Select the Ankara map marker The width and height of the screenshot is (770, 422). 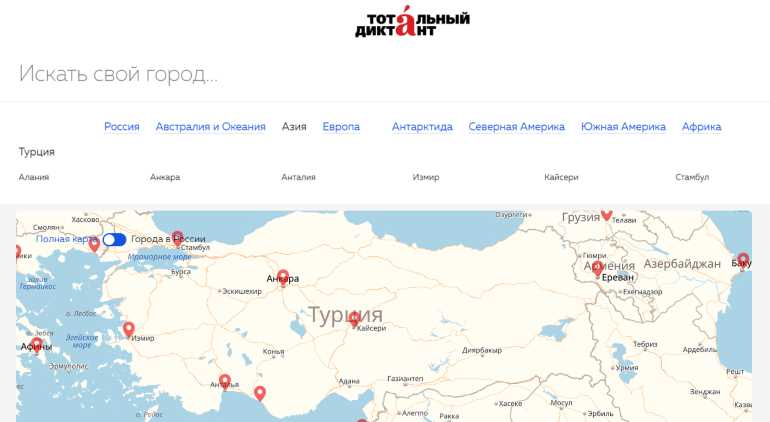coord(283,276)
